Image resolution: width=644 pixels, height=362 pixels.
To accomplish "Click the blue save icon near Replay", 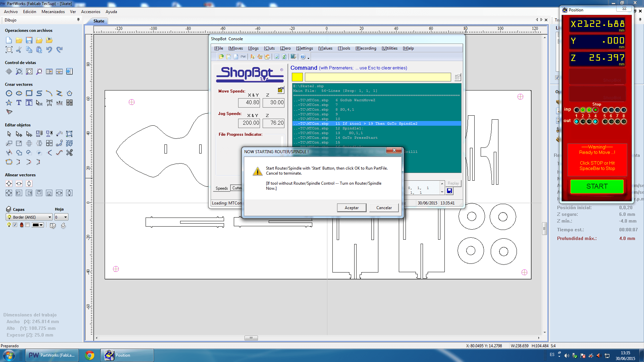I will 449,191.
